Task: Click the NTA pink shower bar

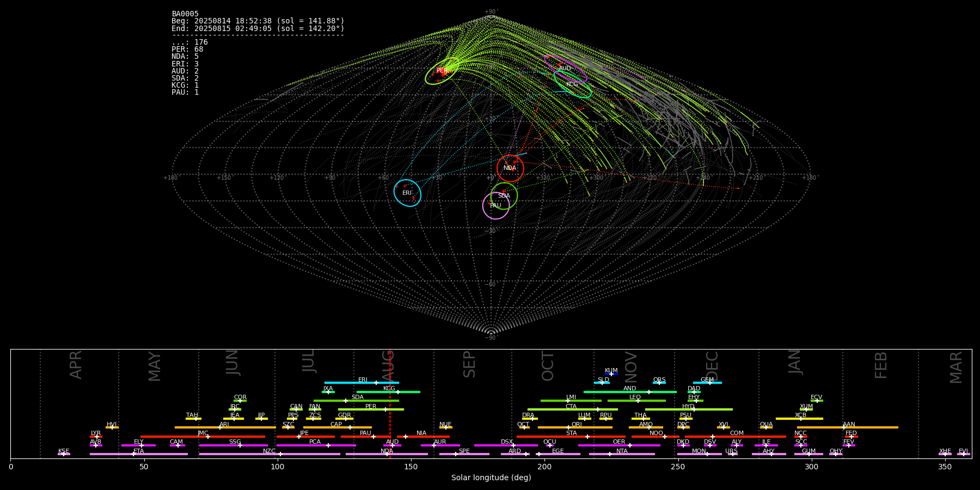Action: [x=622, y=454]
